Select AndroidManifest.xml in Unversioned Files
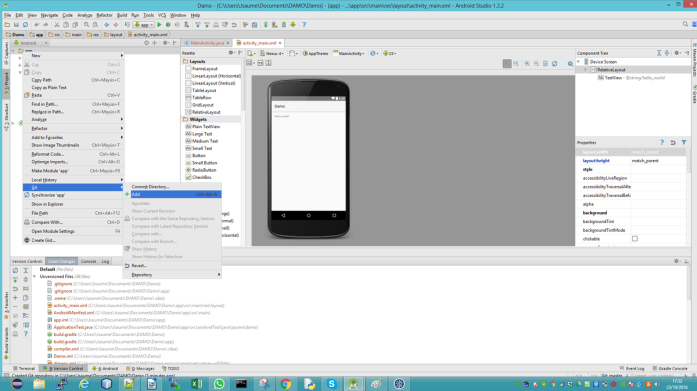This screenshot has width=697, height=391. (x=74, y=313)
